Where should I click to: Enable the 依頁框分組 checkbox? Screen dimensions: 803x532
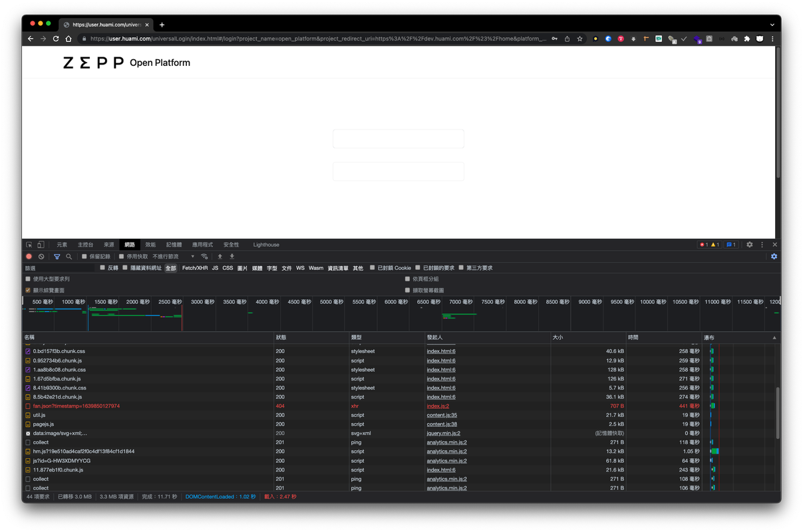pyautogui.click(x=407, y=279)
